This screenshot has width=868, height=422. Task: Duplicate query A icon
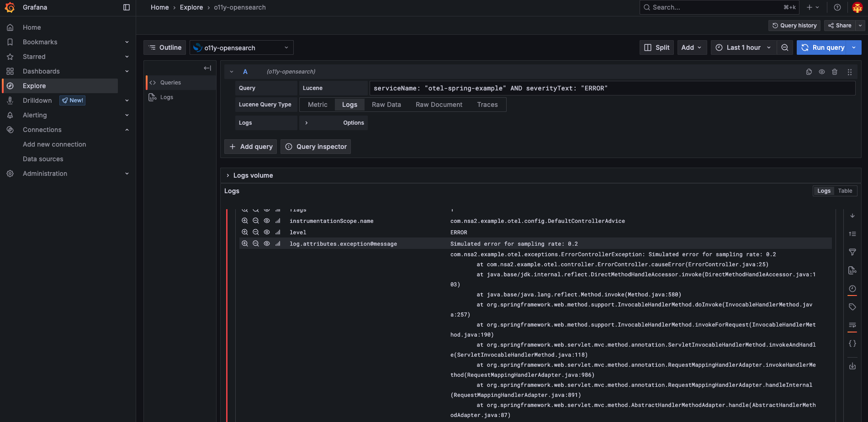(809, 72)
